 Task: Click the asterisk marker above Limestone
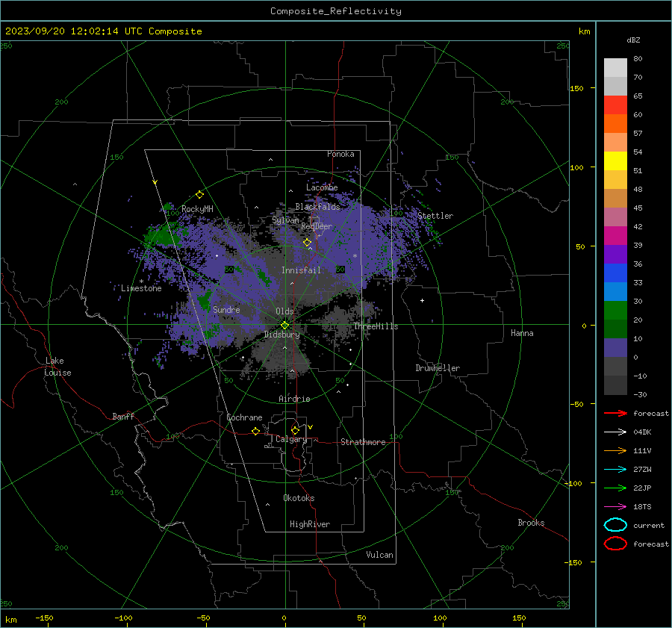[x=141, y=282]
